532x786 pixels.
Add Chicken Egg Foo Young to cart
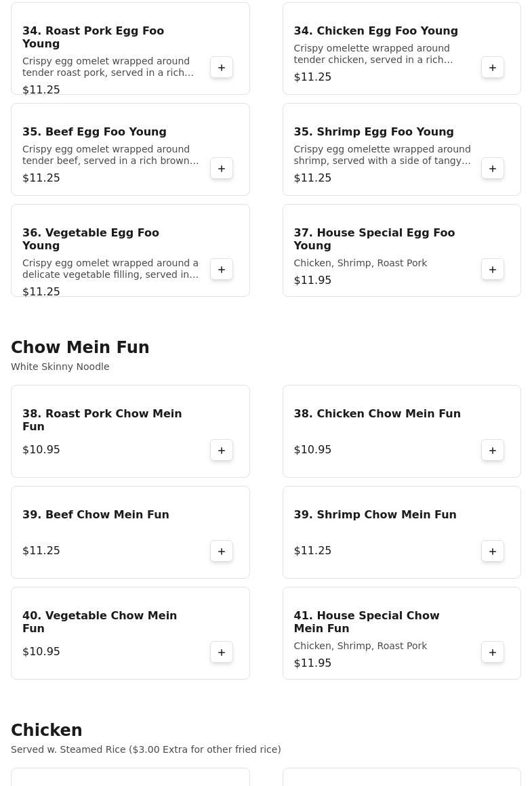tap(493, 68)
